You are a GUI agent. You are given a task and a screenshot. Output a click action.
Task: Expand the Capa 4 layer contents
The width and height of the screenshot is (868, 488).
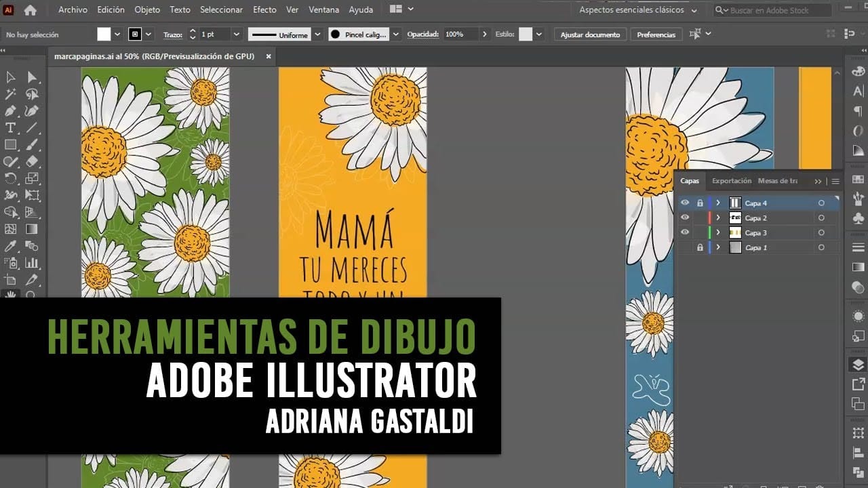(x=718, y=203)
